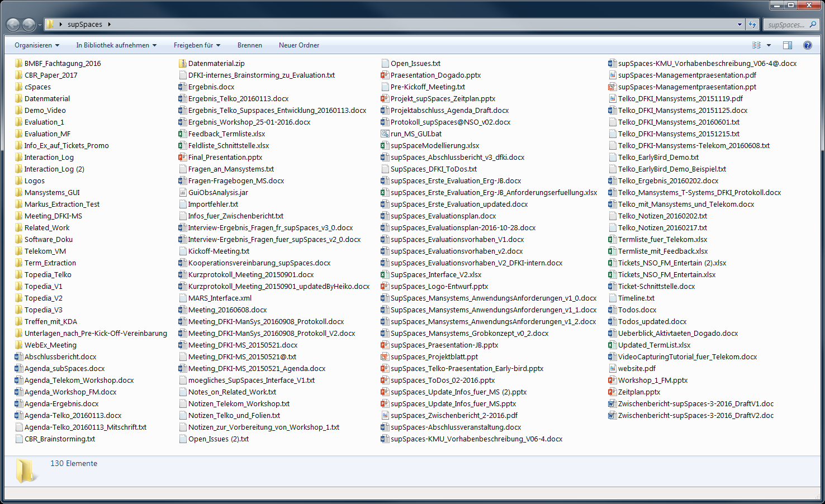Select the Open_Issues.txt file icon
Screen dimensions: 825x504
(385, 64)
